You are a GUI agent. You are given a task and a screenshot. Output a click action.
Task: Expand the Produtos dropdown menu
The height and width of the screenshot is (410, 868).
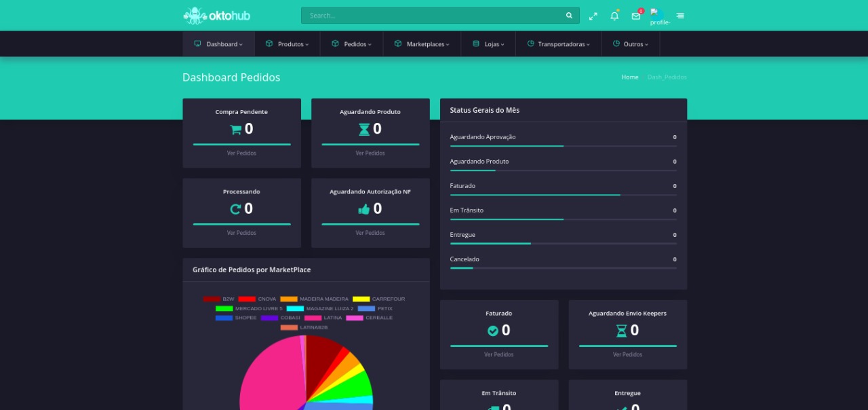288,44
